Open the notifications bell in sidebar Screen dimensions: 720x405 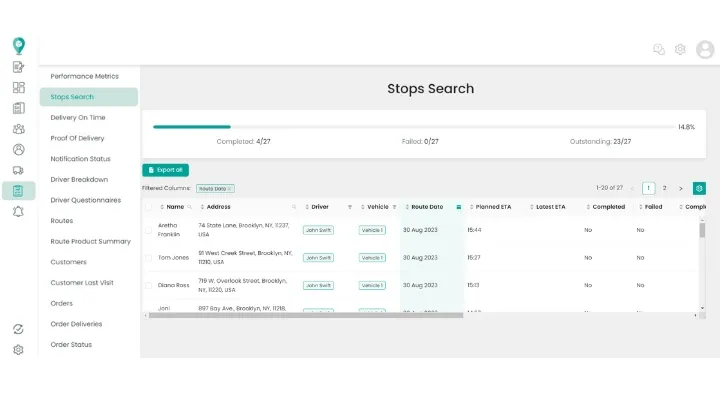tap(18, 211)
